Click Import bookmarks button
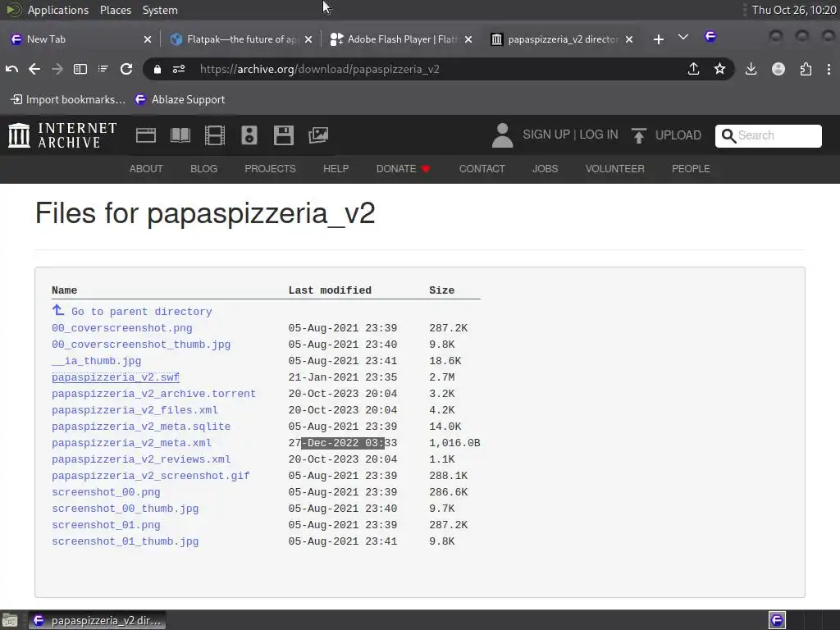 (68, 99)
